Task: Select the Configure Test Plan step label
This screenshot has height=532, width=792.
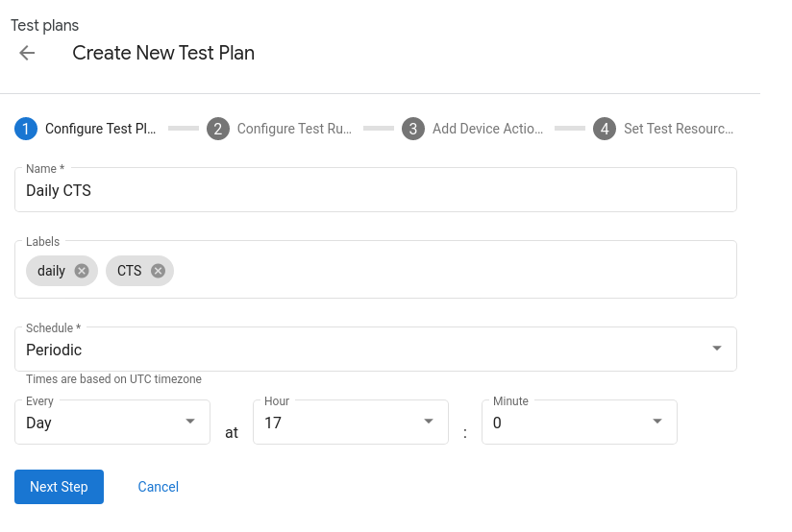Action: [x=100, y=129]
